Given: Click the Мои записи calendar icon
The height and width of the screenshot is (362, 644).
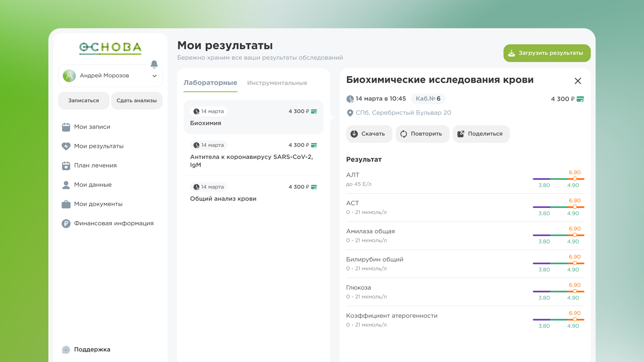Looking at the screenshot, I should pos(66,127).
